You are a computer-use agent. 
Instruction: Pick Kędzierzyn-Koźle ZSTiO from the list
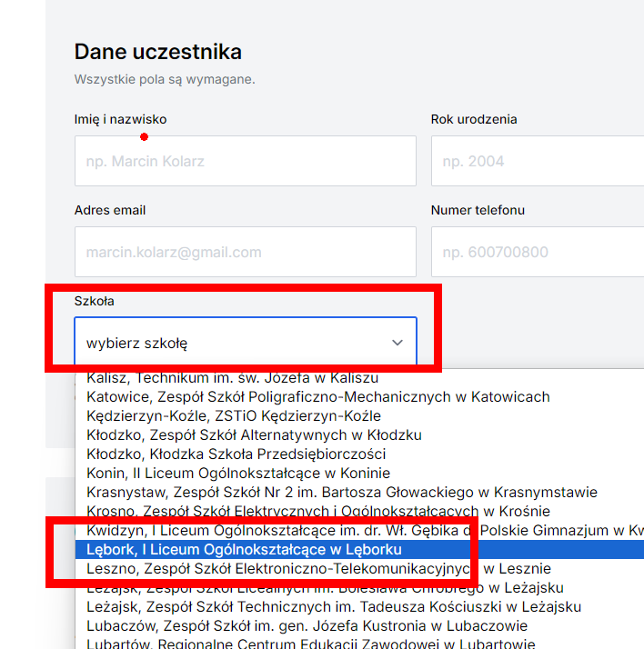(234, 415)
